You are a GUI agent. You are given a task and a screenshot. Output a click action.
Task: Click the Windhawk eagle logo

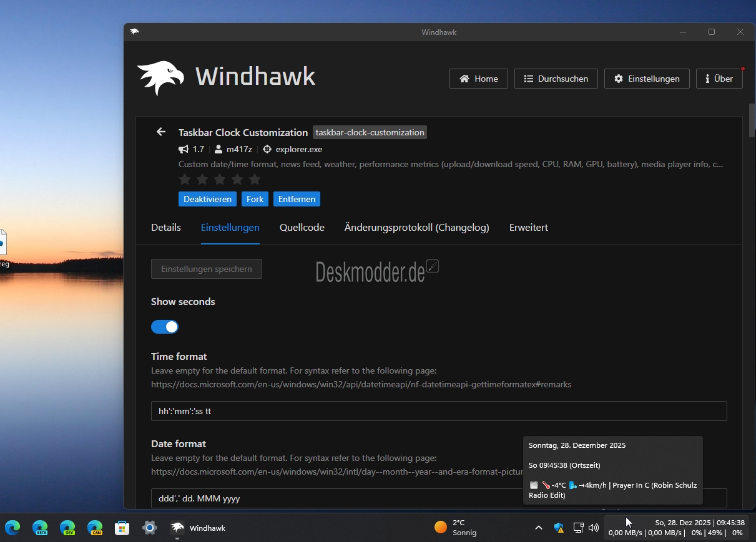(x=161, y=77)
